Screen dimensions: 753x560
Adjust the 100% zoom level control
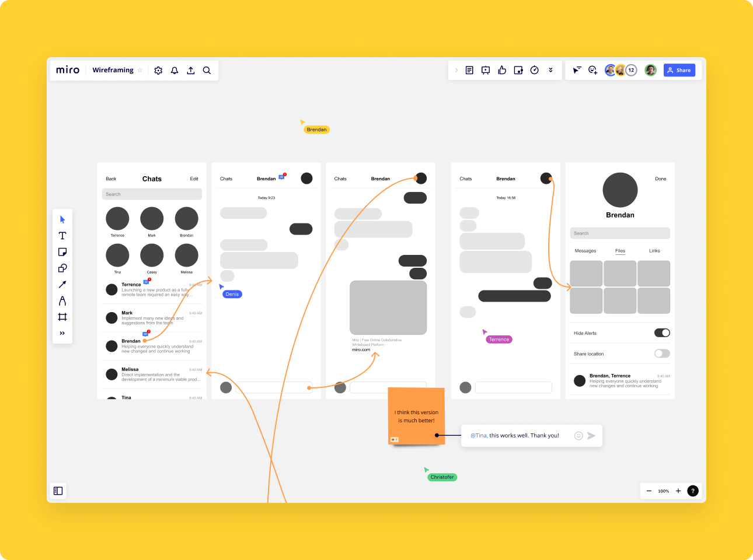(663, 491)
